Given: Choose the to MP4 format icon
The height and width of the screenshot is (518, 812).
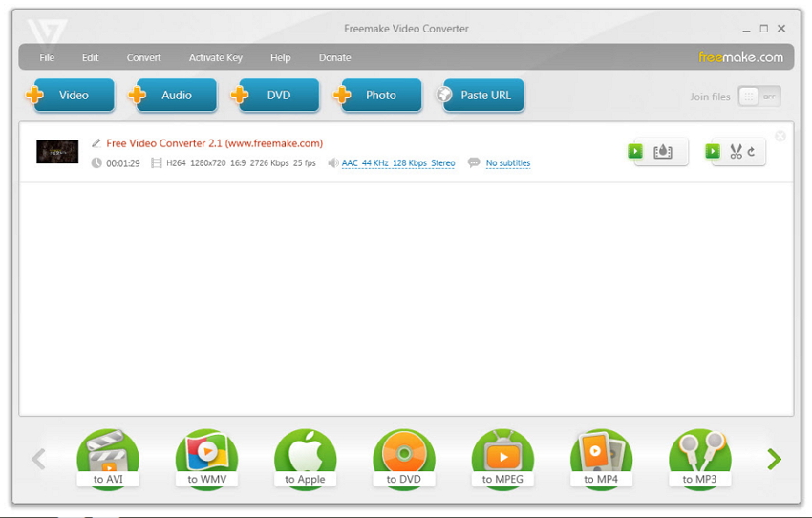Looking at the screenshot, I should pos(601,458).
